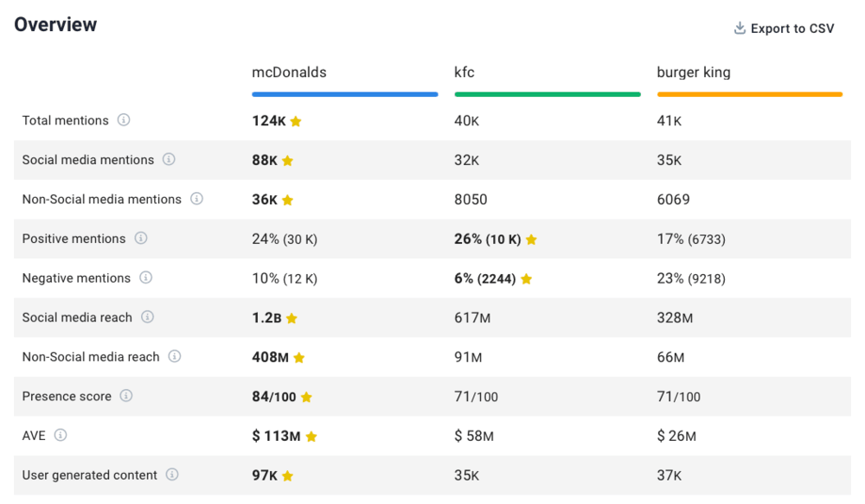Select the burger king column header
Screen dimensions: 865x504
[694, 73]
